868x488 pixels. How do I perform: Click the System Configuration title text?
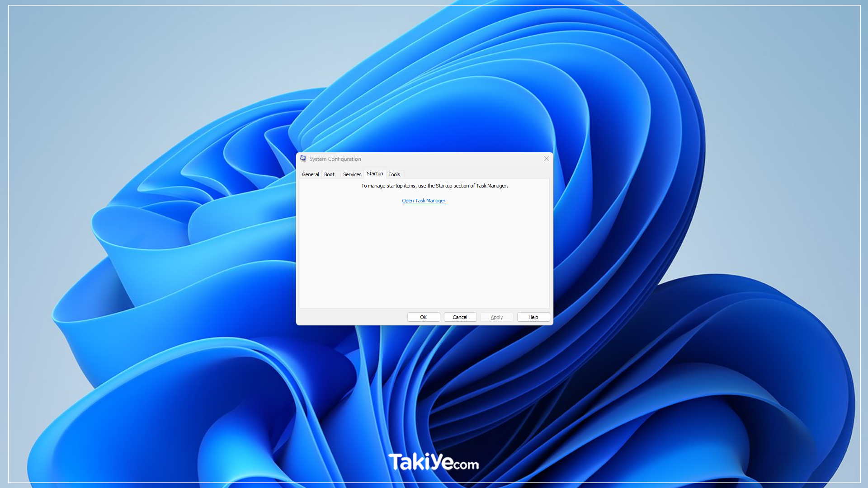tap(335, 159)
